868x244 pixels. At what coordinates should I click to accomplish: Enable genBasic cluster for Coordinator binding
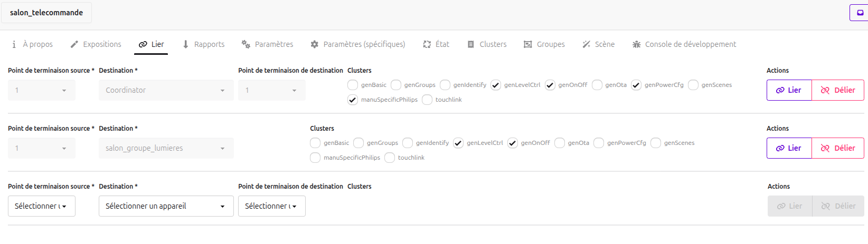(353, 85)
